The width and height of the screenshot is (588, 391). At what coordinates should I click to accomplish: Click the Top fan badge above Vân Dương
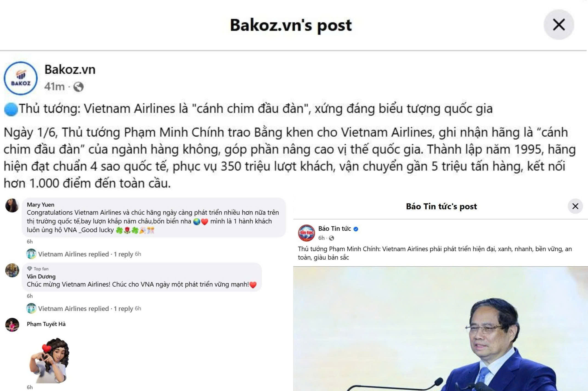pos(38,268)
